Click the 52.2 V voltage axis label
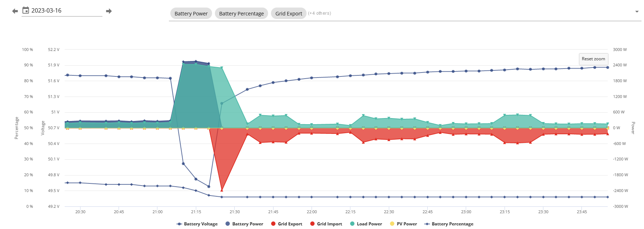644x229 pixels. pyautogui.click(x=54, y=50)
